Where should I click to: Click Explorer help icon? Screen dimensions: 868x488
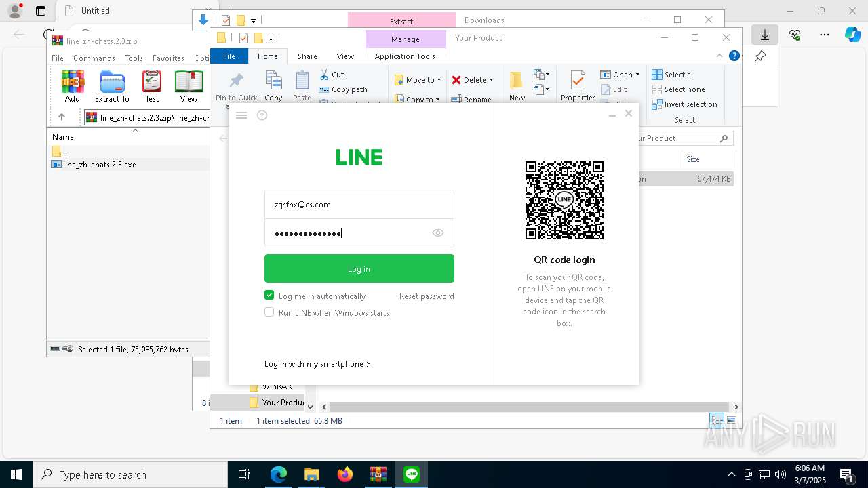734,56
